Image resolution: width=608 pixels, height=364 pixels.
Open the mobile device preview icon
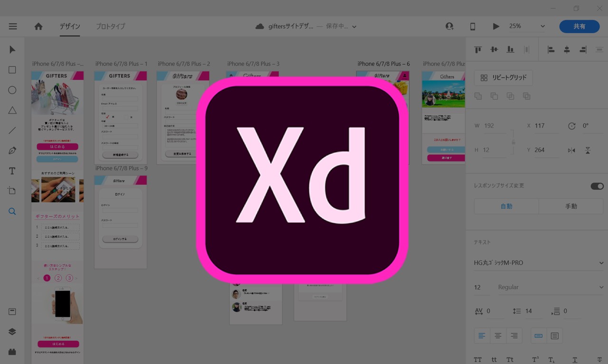pyautogui.click(x=473, y=27)
